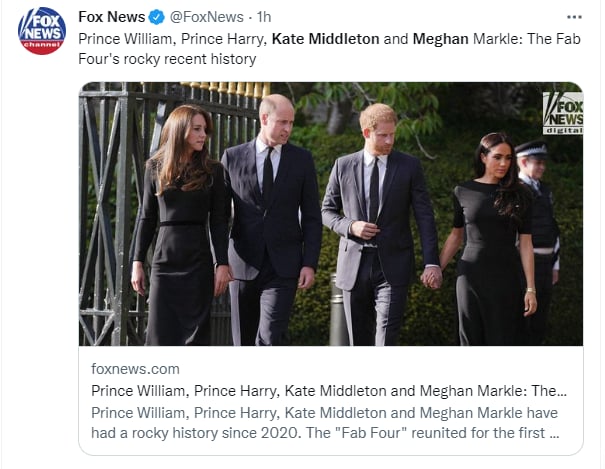Click the Fox News digital watermark logo
Image resolution: width=605 pixels, height=469 pixels.
point(563,113)
